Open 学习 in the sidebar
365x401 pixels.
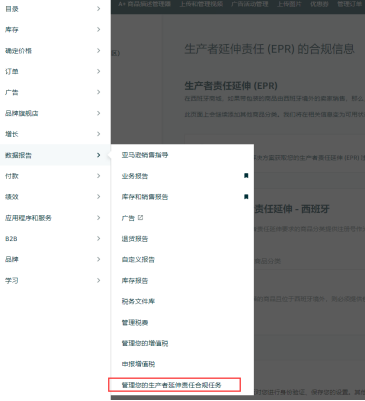12,280
